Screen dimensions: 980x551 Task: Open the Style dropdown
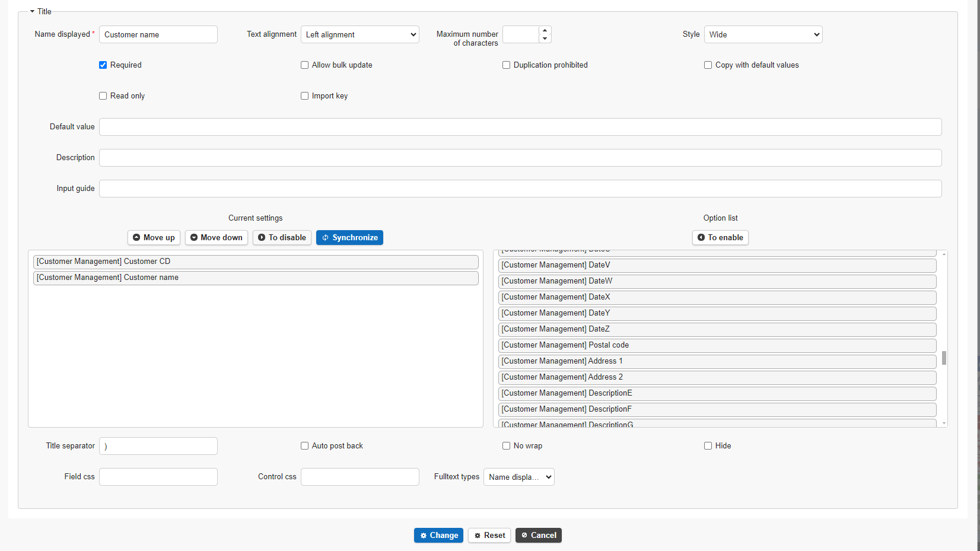pyautogui.click(x=763, y=34)
